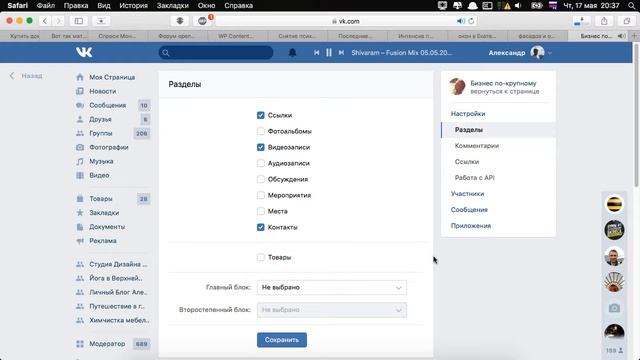
Task: Open Музыка in sidebar
Action: (101, 161)
